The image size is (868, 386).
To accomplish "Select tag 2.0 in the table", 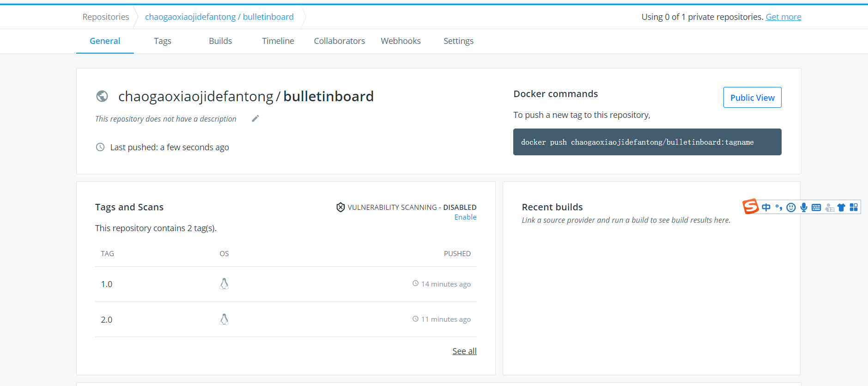I will pos(107,319).
